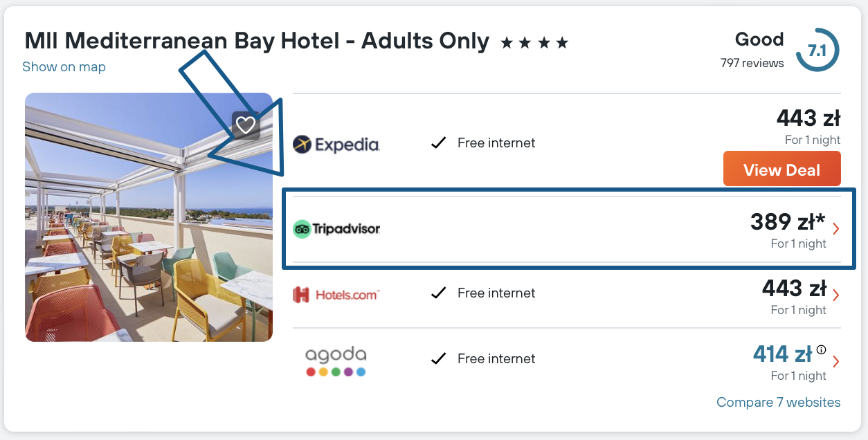Image resolution: width=868 pixels, height=440 pixels.
Task: Open the Show on map link
Action: pos(64,67)
